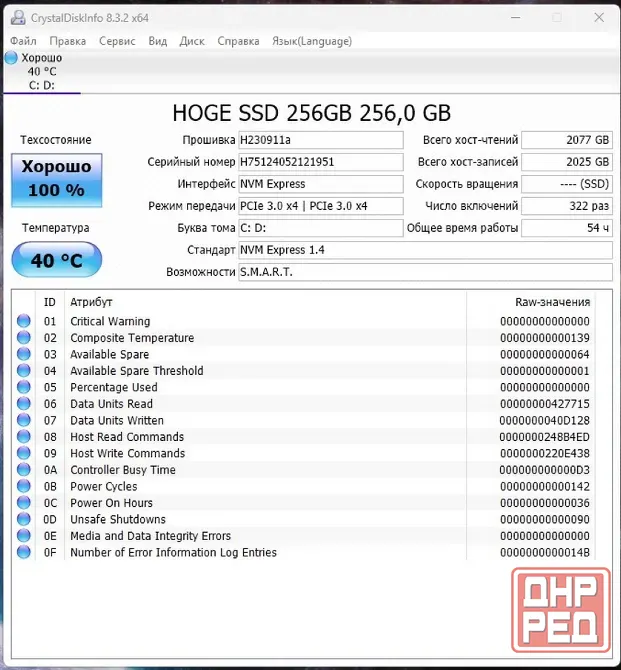Close the CrystalDiskInfo window
This screenshot has height=670, width=621.
click(x=599, y=18)
